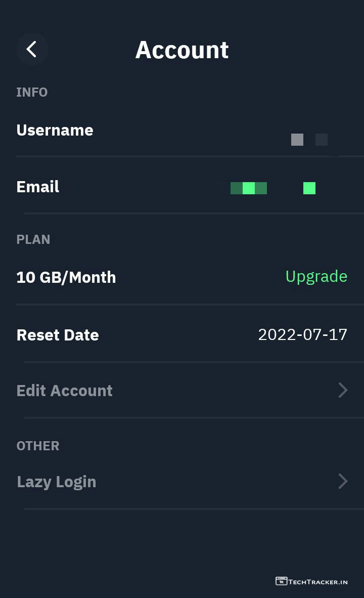The width and height of the screenshot is (364, 598).
Task: Click the chevron beside Edit Account
Action: point(343,390)
